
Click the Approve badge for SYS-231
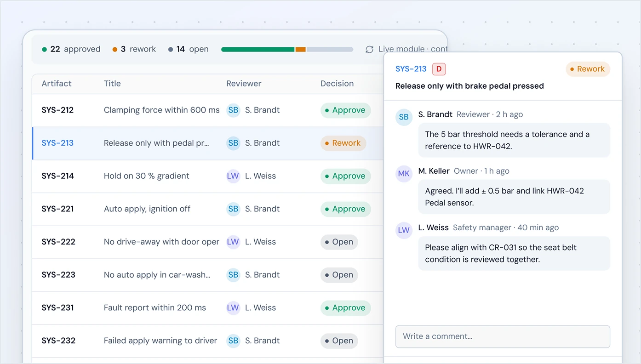345,308
